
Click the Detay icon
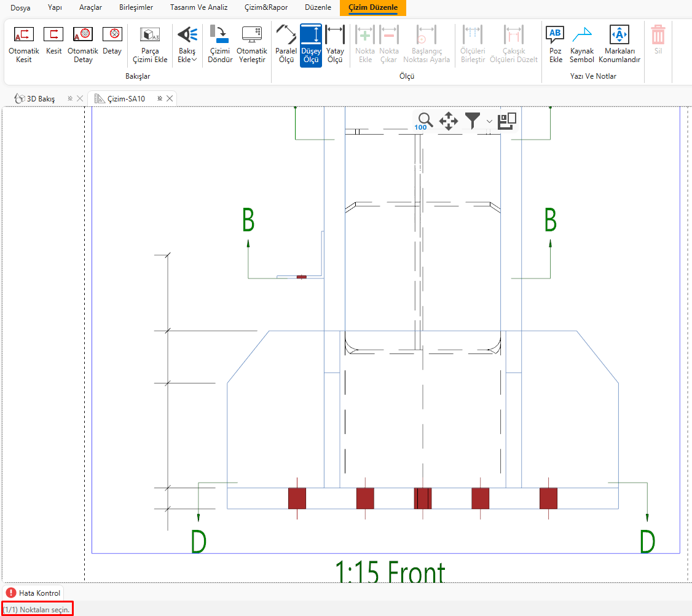pos(112,42)
